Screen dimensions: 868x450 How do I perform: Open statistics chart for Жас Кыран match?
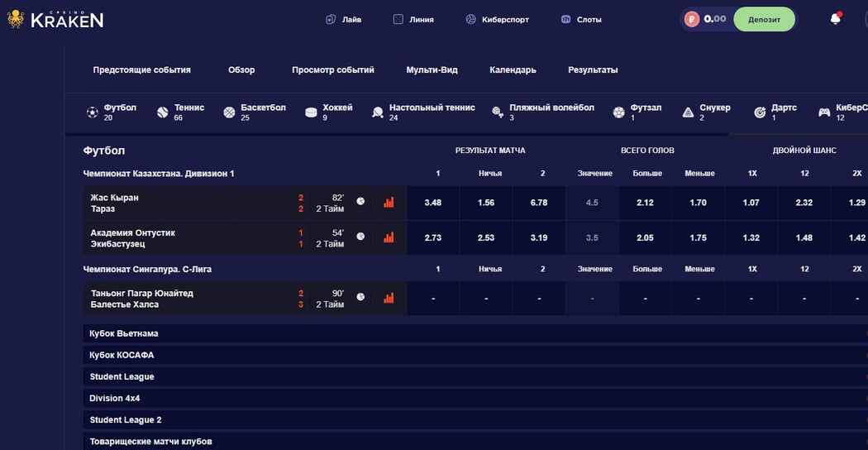point(389,202)
